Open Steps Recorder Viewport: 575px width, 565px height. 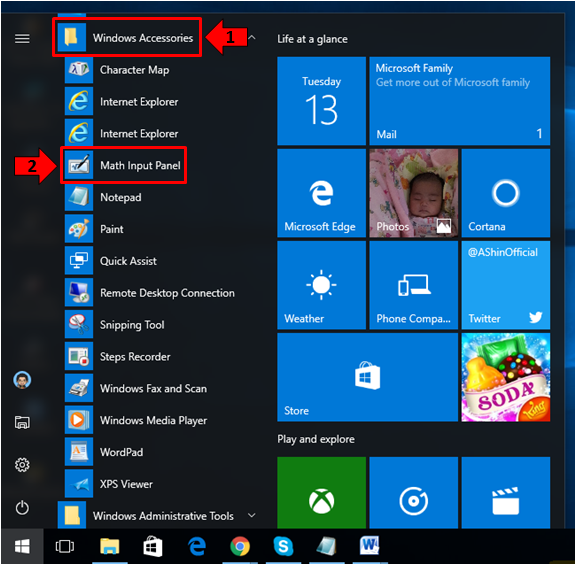click(x=158, y=357)
